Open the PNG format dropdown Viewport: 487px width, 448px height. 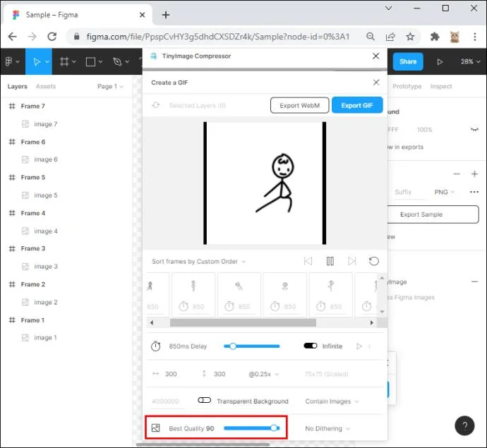(444, 192)
